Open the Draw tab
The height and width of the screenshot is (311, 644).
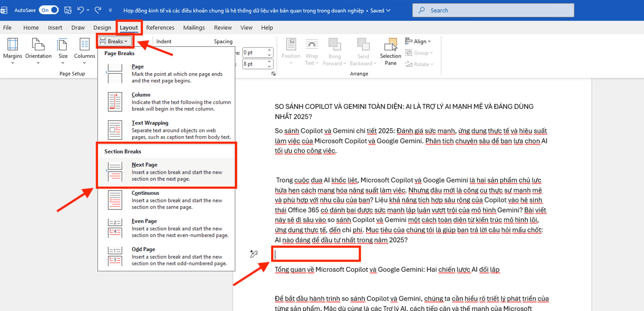(78, 27)
